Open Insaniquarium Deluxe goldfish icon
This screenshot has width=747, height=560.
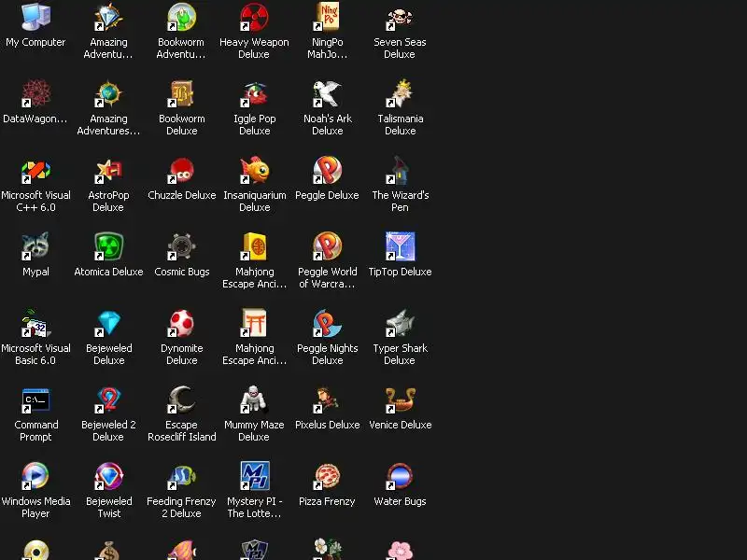[x=254, y=170]
